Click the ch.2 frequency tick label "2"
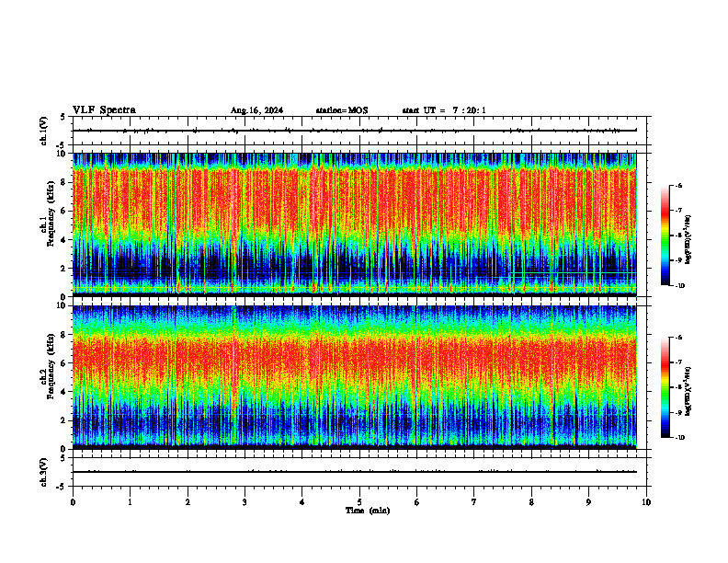Viewport: 728px width, 563px height. [64, 420]
